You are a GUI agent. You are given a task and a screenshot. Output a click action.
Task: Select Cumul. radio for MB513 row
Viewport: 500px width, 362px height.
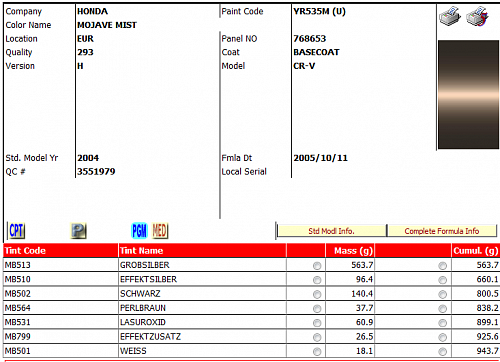tap(443, 266)
